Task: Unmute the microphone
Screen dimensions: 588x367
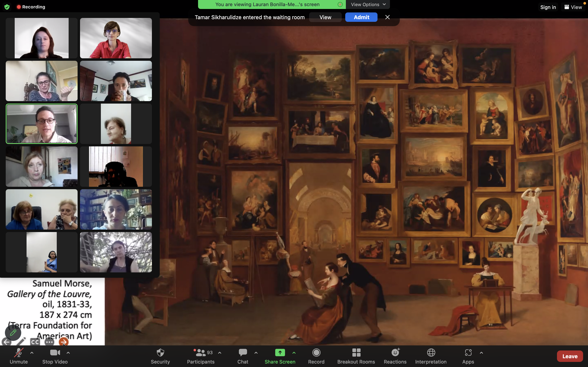Action: pyautogui.click(x=19, y=356)
